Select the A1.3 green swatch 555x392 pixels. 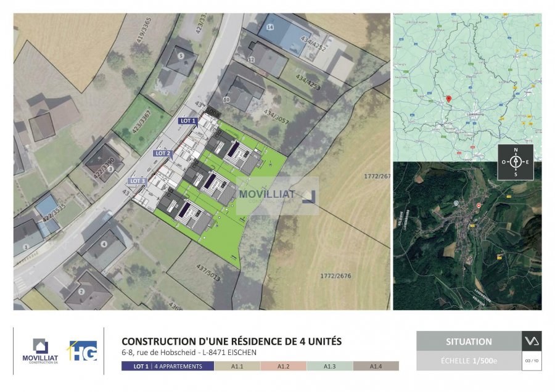click(329, 366)
